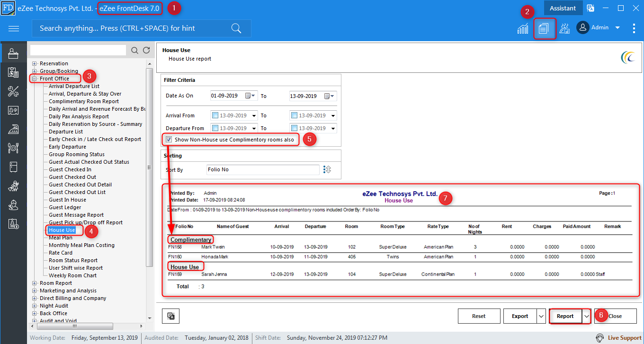Open the minibar fridge sidebar icon
Screen dimensions: 644x344
tap(13, 167)
